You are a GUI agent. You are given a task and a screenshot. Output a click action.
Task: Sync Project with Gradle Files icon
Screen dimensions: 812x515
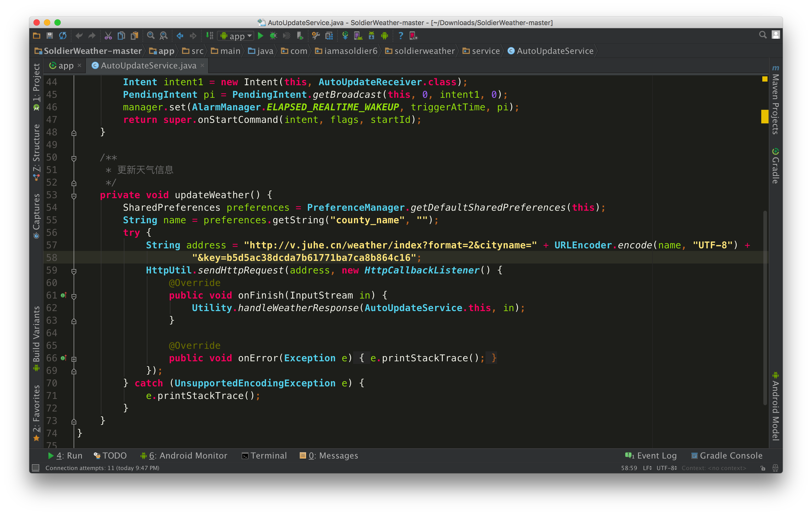345,36
